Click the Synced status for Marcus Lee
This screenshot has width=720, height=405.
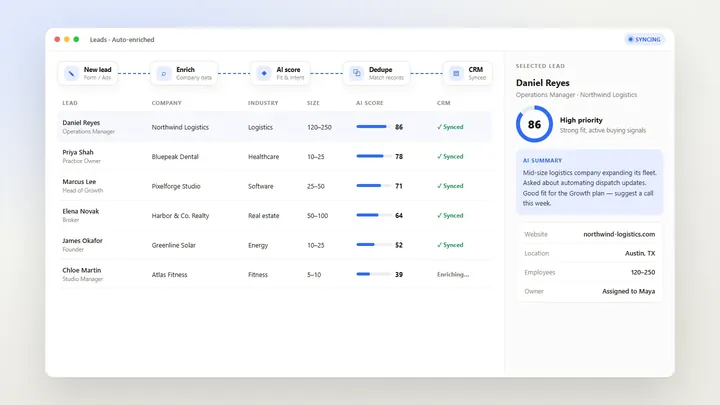pos(450,186)
